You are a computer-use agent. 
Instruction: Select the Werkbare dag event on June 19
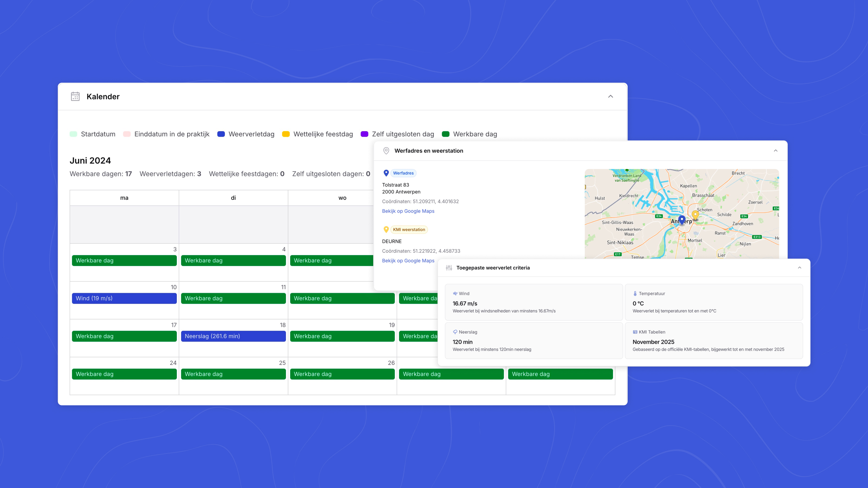(342, 336)
